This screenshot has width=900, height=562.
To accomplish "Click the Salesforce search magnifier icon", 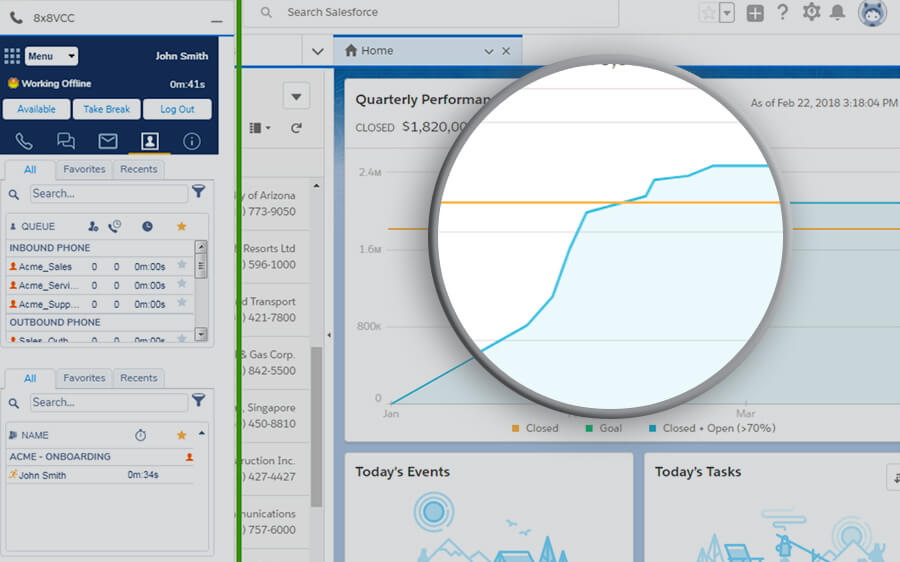I will point(266,12).
